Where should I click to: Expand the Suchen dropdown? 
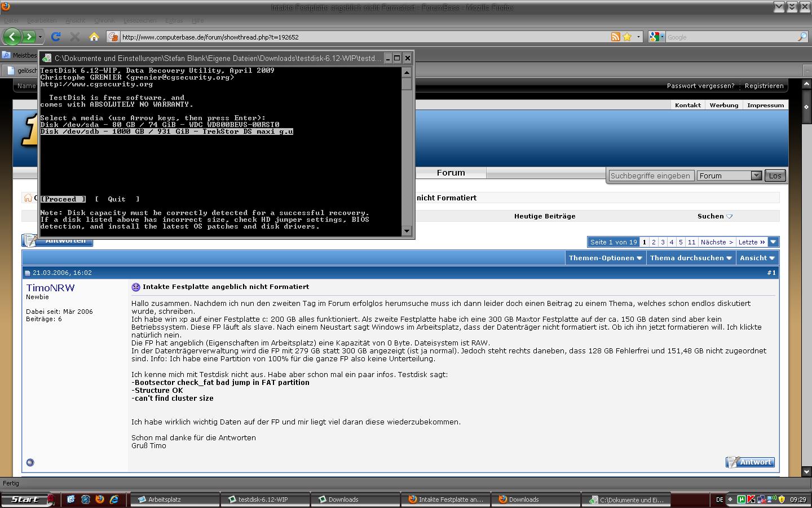pyautogui.click(x=715, y=216)
